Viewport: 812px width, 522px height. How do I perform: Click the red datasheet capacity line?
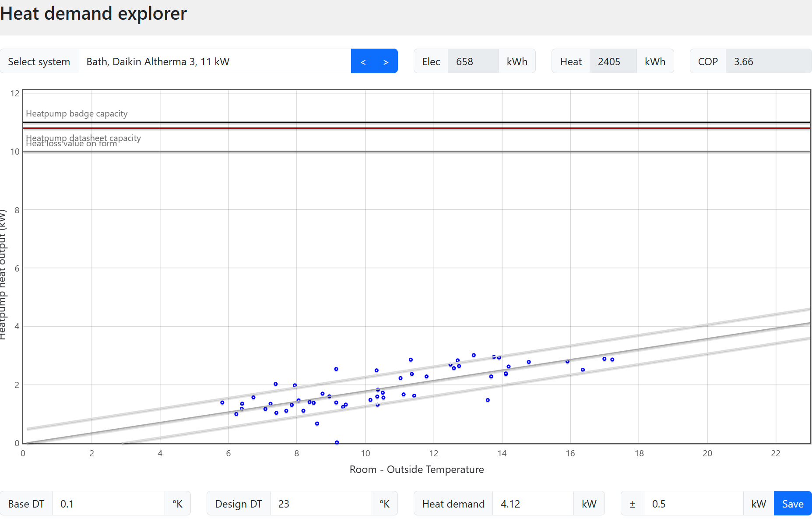[x=416, y=128]
